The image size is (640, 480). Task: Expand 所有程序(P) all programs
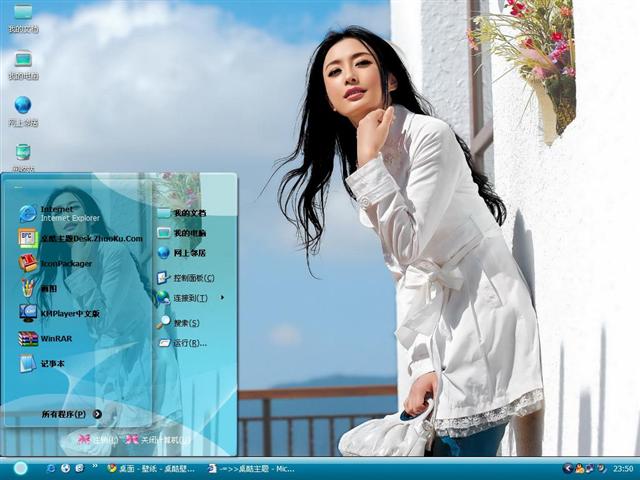tap(72, 414)
